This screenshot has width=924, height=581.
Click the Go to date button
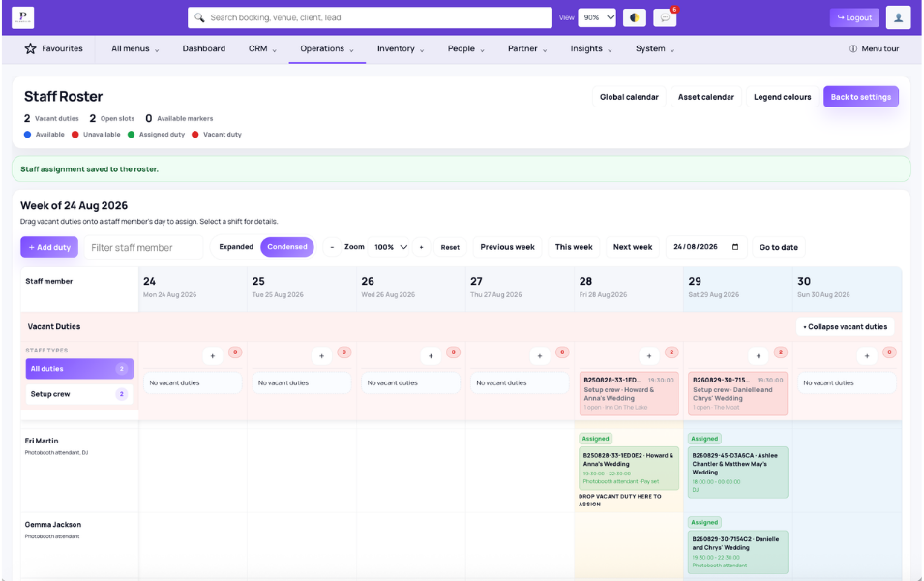point(779,247)
